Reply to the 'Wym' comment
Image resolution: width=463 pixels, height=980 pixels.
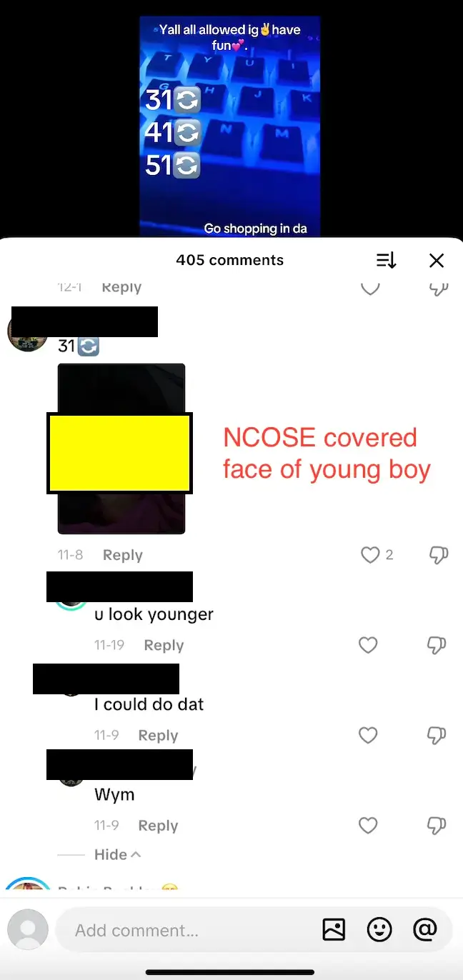[x=158, y=826]
